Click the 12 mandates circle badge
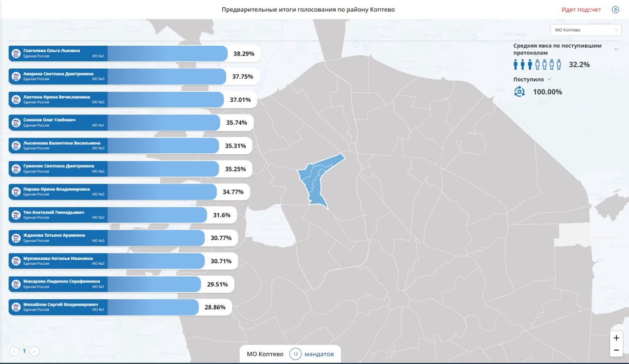Image resolution: width=629 pixels, height=364 pixels. click(295, 354)
